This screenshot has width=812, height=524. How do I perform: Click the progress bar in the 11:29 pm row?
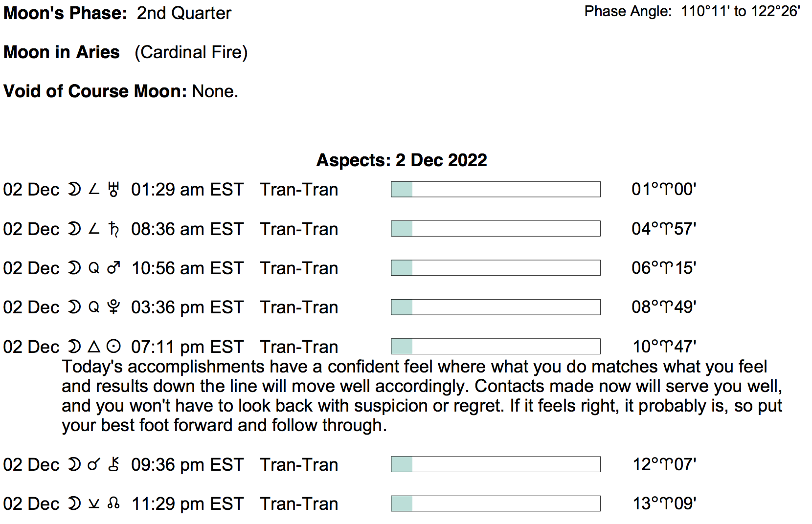(495, 503)
